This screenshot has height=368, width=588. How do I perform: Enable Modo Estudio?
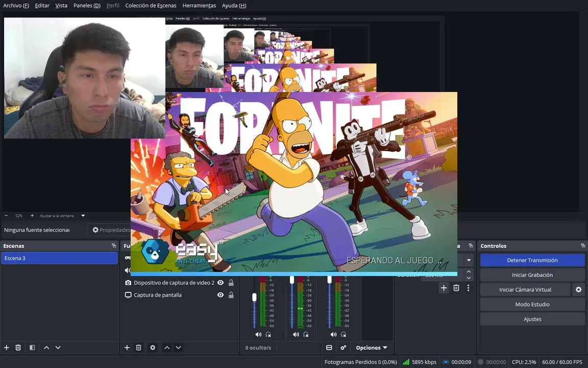point(532,304)
